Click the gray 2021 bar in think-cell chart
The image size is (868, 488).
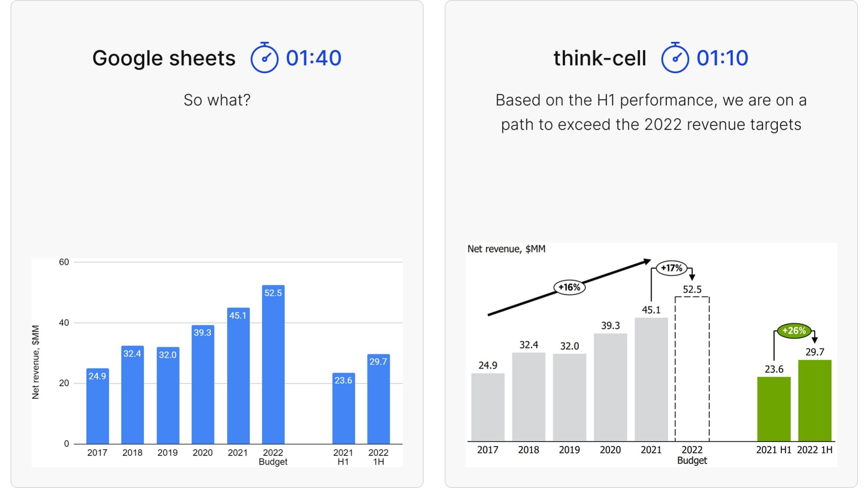[x=651, y=379]
